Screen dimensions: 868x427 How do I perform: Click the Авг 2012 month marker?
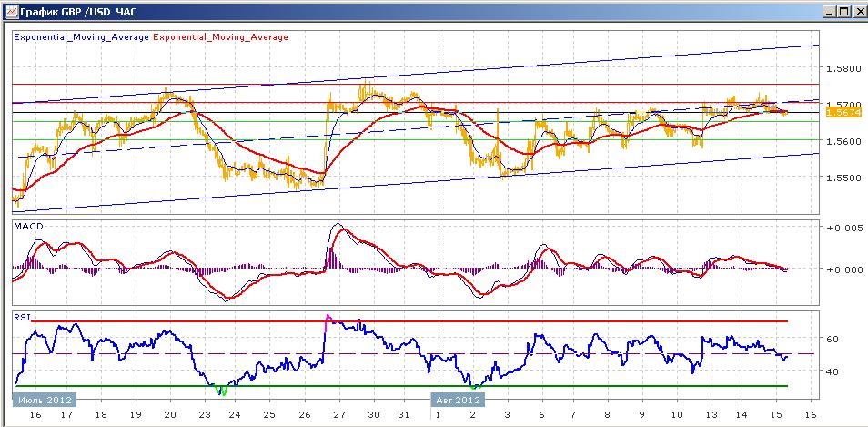pos(458,400)
